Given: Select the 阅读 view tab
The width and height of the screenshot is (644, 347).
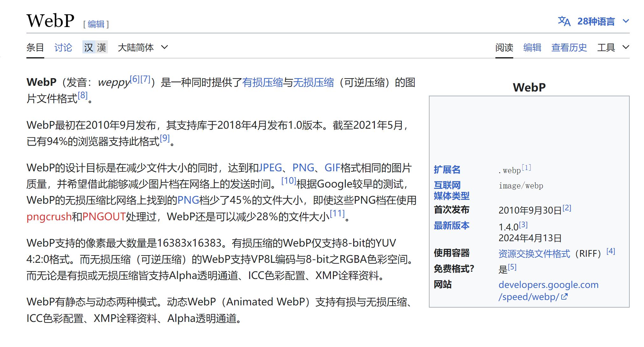Looking at the screenshot, I should [x=504, y=48].
